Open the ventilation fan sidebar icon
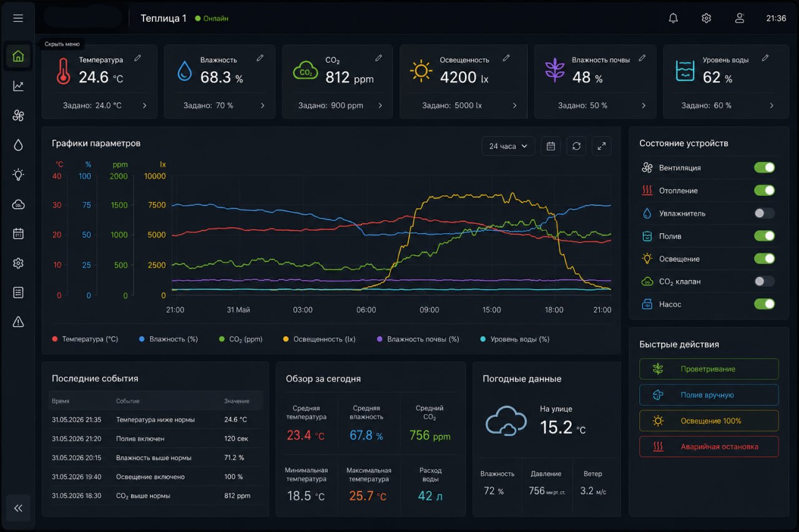Viewport: 799px width, 532px height. 18,115
